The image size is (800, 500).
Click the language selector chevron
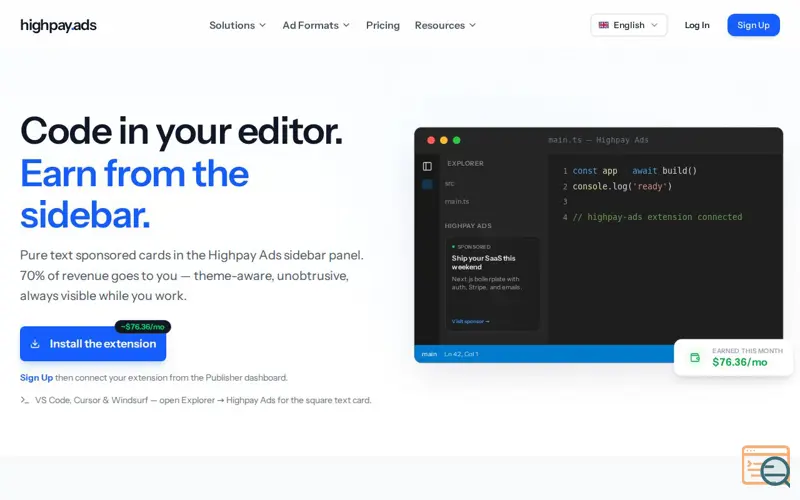pyautogui.click(x=654, y=25)
